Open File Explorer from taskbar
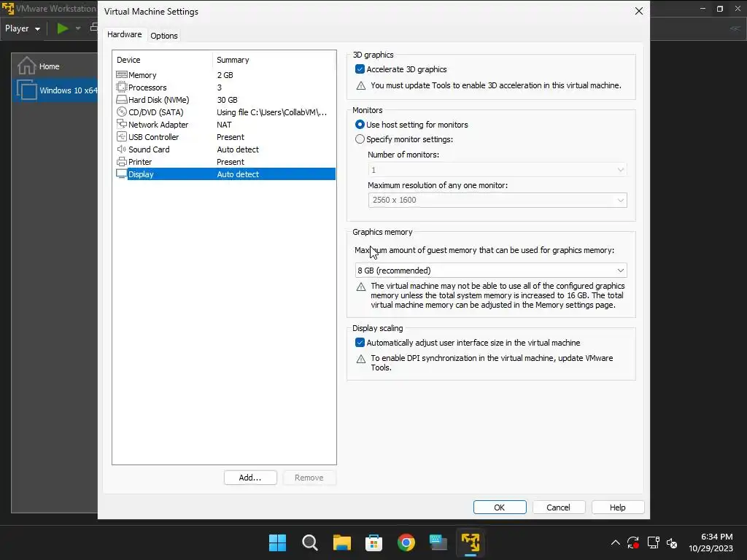Viewport: 747px width, 560px height. coord(341,542)
